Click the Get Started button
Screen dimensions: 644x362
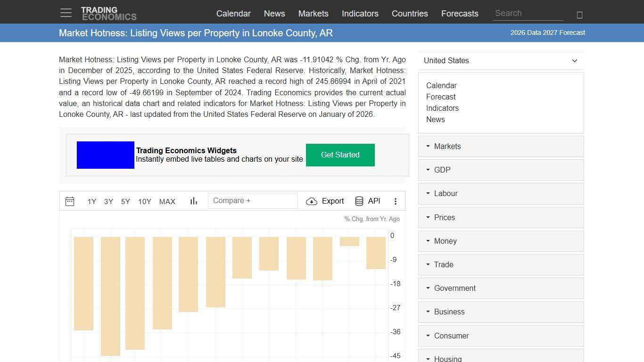coord(340,155)
